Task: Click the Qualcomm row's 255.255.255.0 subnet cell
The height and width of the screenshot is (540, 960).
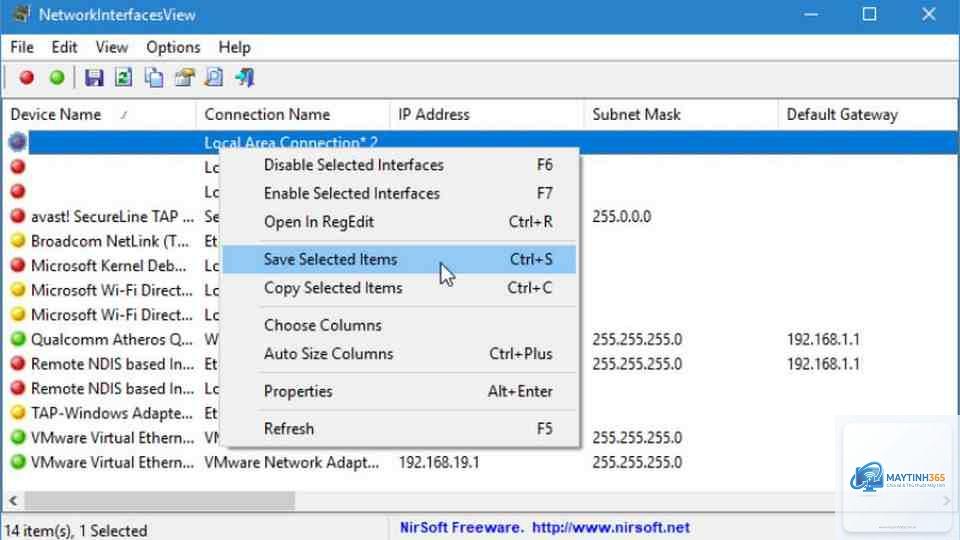Action: (637, 339)
